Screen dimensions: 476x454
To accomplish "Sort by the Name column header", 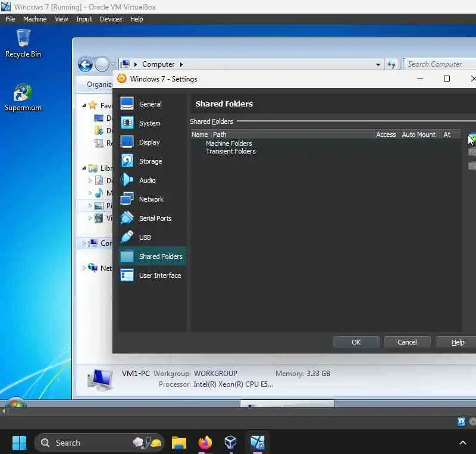I will [200, 134].
